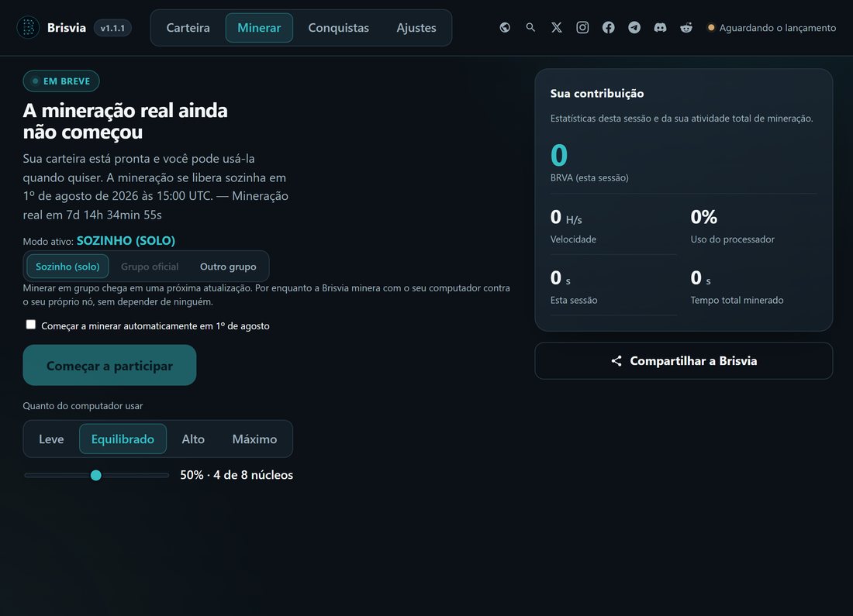Open the X (Twitter) icon

tap(557, 28)
